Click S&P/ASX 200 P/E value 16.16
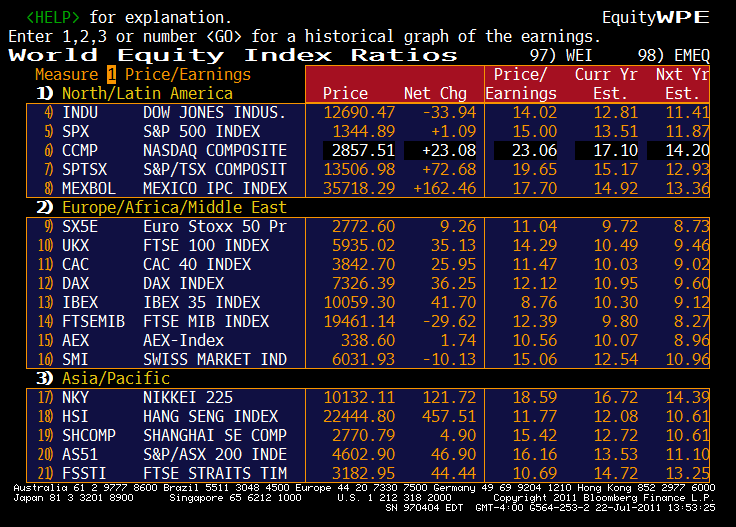 coord(535,454)
